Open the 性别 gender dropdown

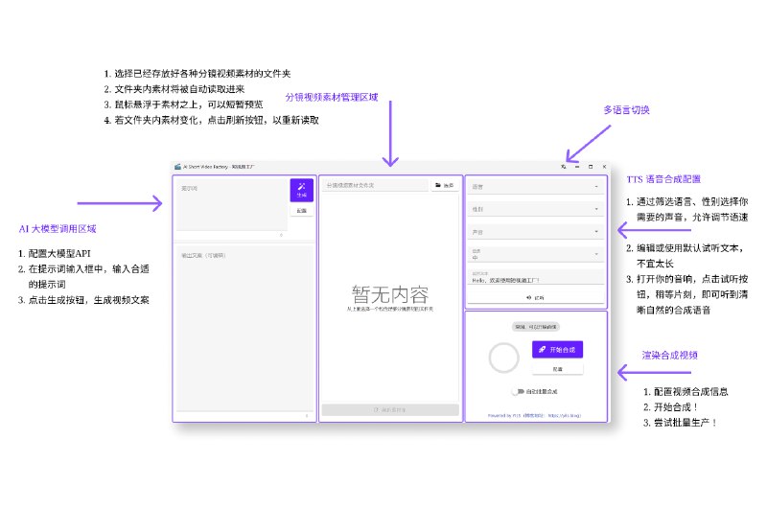[535, 209]
